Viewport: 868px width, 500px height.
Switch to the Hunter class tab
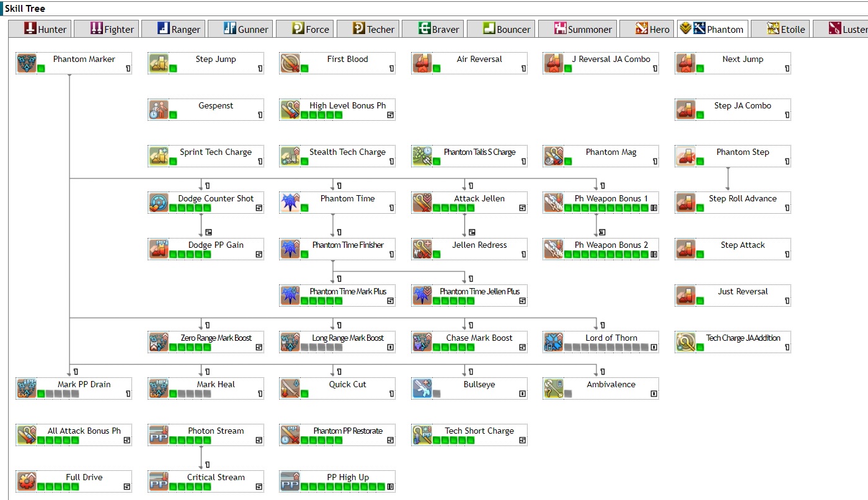coord(39,29)
